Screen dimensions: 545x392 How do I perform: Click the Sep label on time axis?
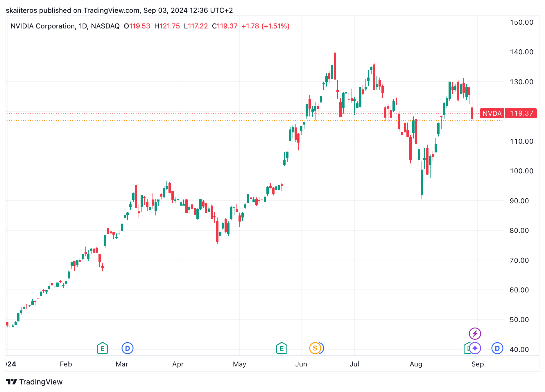click(x=478, y=364)
